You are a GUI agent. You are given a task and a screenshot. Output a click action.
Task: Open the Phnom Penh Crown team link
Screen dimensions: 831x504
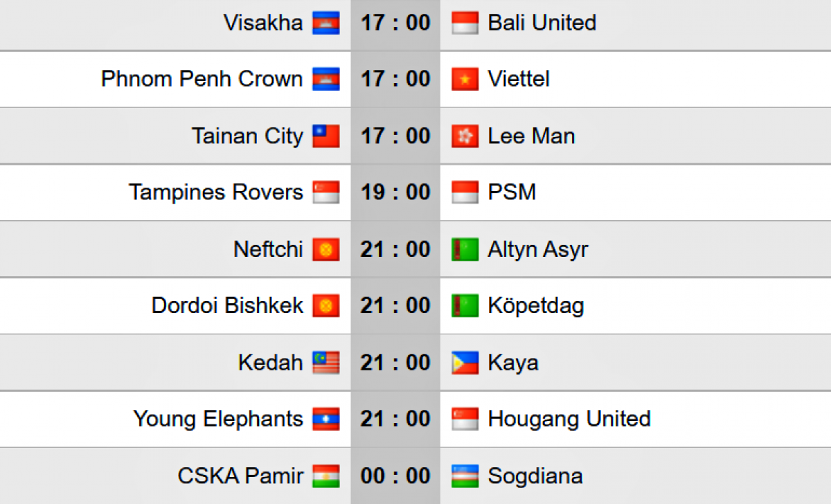coord(202,79)
